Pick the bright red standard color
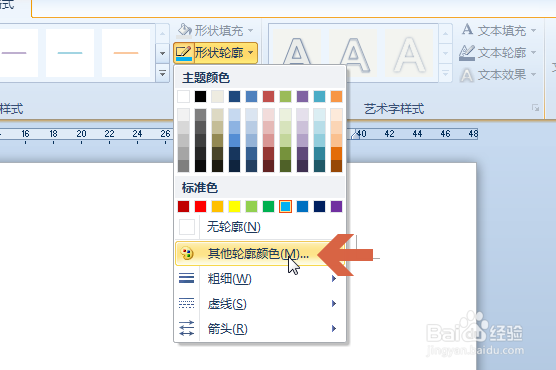556x370 pixels. tap(200, 206)
